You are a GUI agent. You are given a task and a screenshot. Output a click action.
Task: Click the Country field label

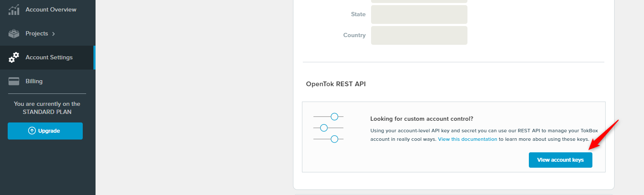point(354,35)
